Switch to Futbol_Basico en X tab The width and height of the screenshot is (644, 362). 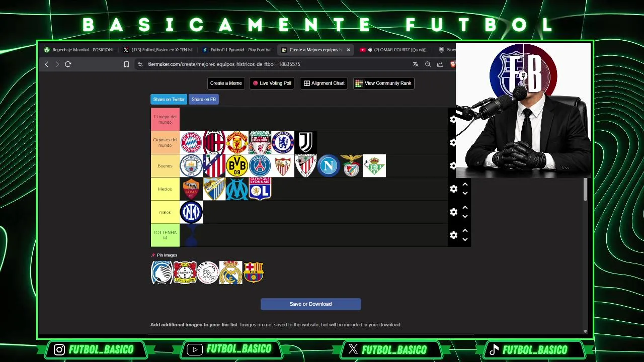coord(157,50)
